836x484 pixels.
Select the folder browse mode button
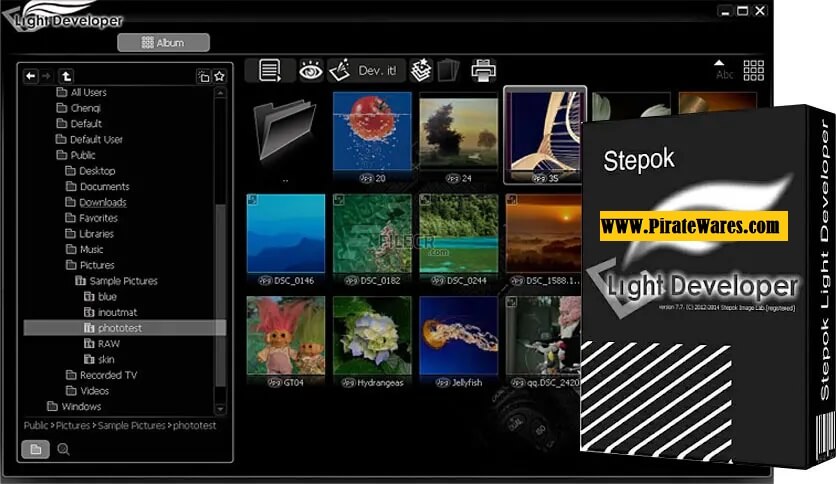[36, 449]
